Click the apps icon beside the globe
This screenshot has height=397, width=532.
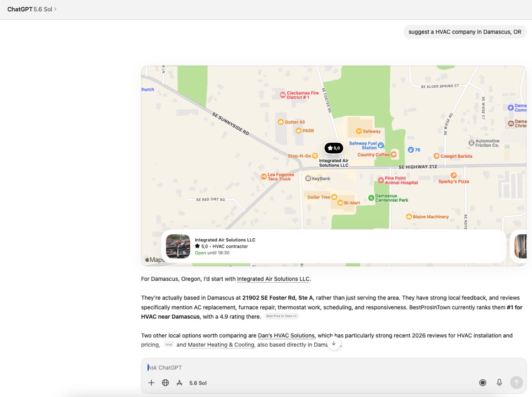click(180, 383)
